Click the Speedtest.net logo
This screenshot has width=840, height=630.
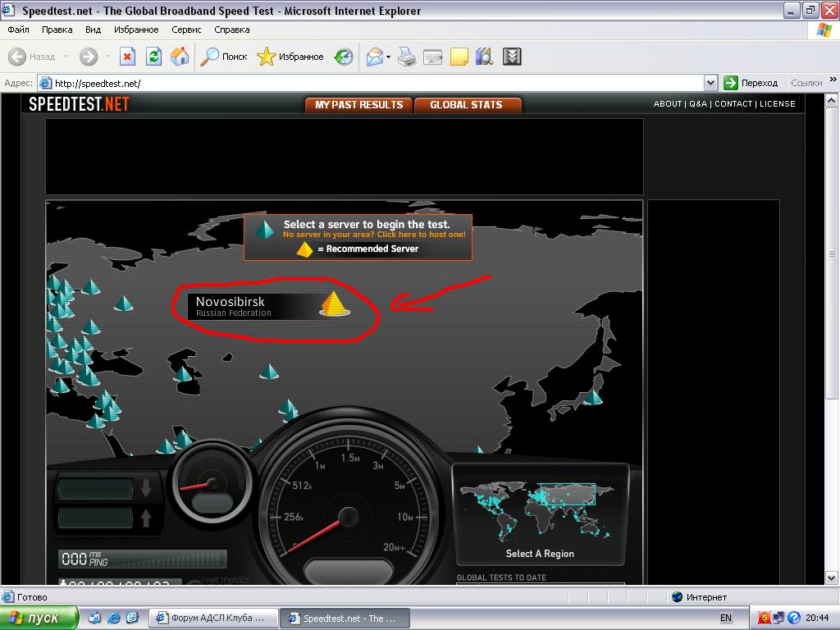[79, 104]
